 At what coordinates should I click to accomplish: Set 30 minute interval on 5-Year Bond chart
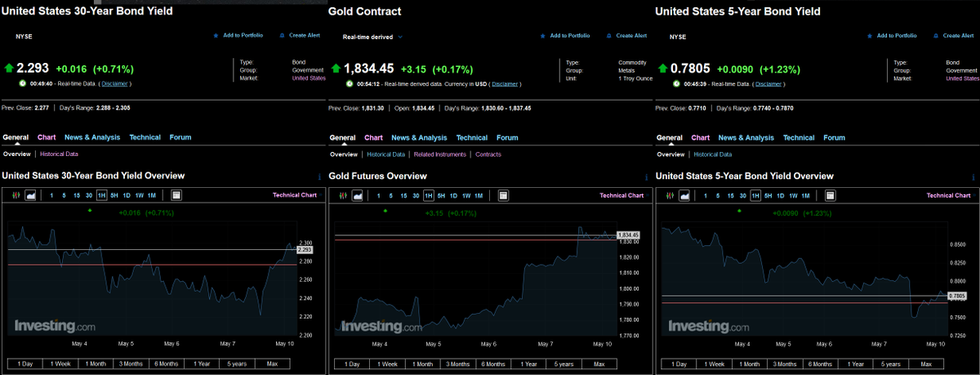click(742, 195)
